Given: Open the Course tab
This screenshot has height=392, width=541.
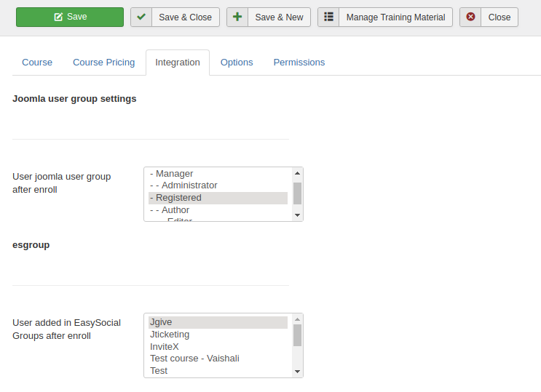Looking at the screenshot, I should coord(37,63).
